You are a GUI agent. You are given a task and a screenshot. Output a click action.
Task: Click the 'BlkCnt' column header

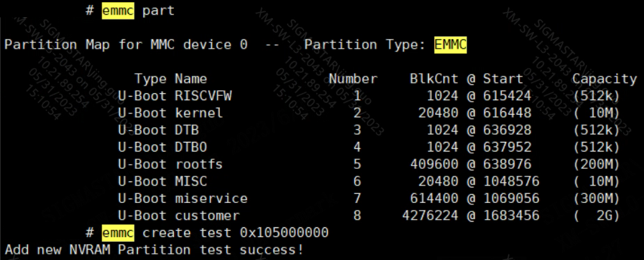[434, 79]
